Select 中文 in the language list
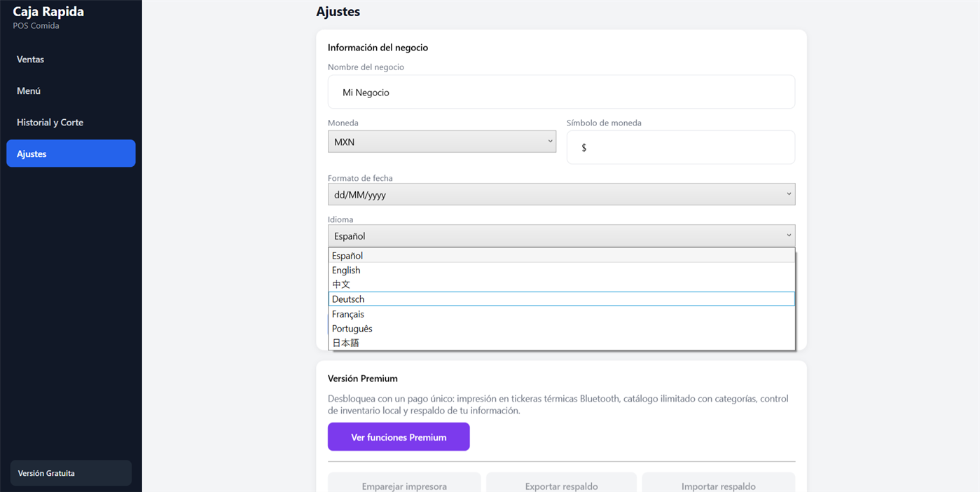 point(562,285)
